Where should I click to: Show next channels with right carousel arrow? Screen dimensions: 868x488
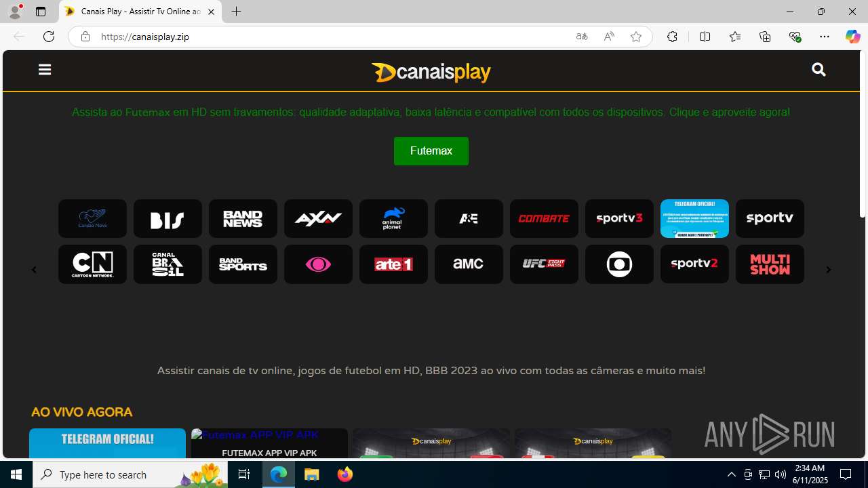[x=828, y=270]
